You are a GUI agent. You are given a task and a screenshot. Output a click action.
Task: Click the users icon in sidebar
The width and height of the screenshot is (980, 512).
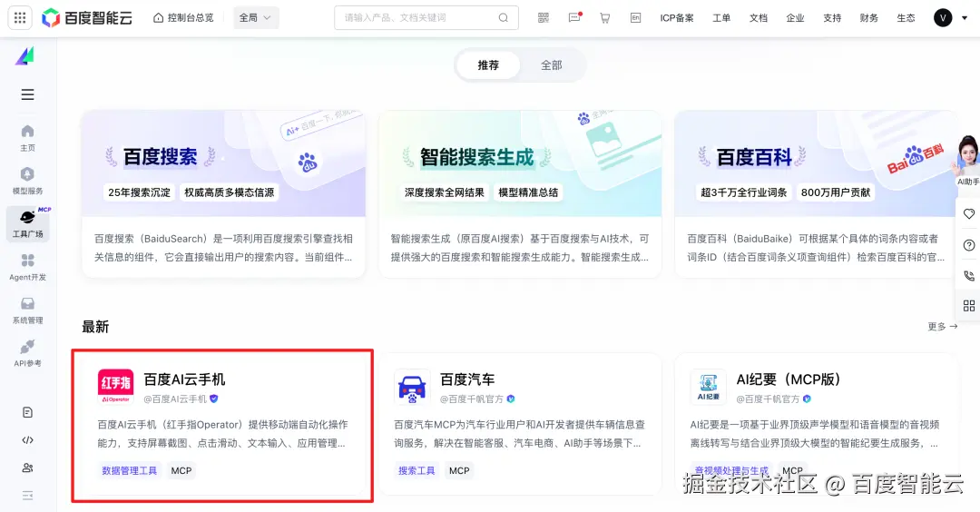(x=27, y=468)
